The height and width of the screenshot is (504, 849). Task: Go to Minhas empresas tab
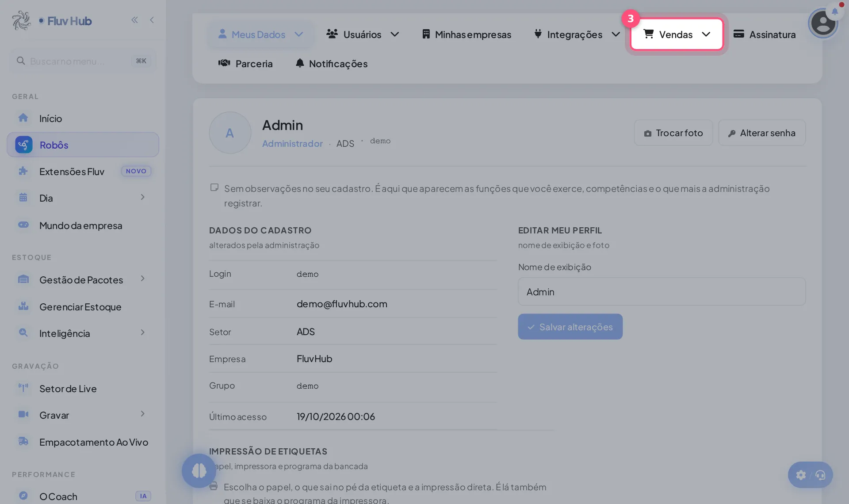tap(467, 34)
